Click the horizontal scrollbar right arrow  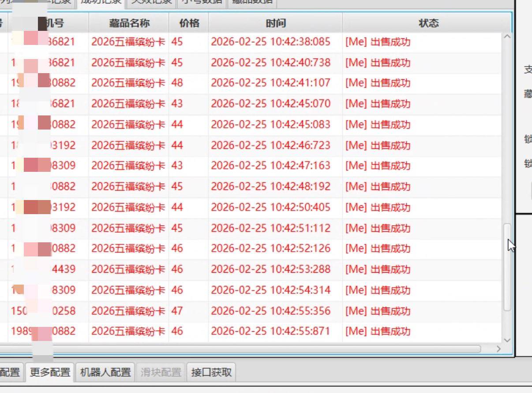(x=499, y=349)
